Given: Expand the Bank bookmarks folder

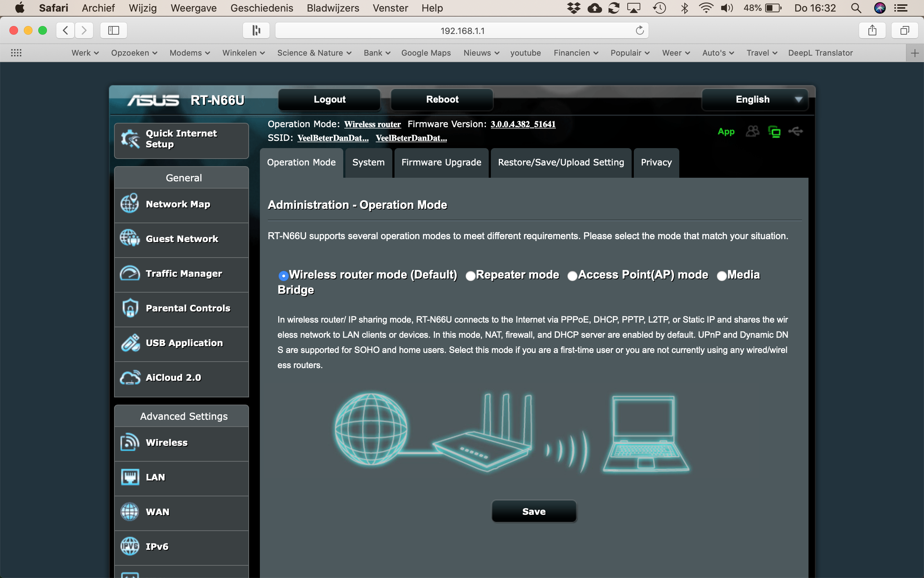Looking at the screenshot, I should pos(377,53).
